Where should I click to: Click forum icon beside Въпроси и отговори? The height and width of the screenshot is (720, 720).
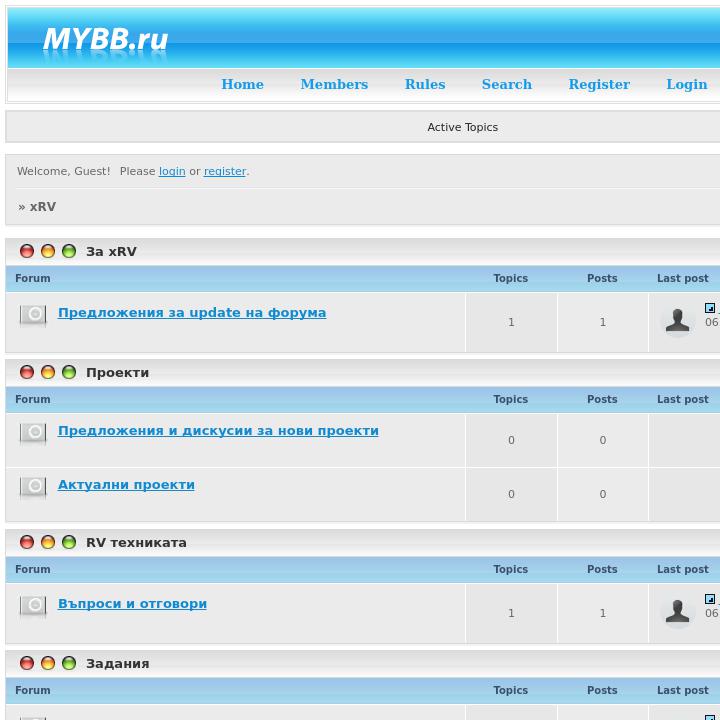click(x=33, y=606)
